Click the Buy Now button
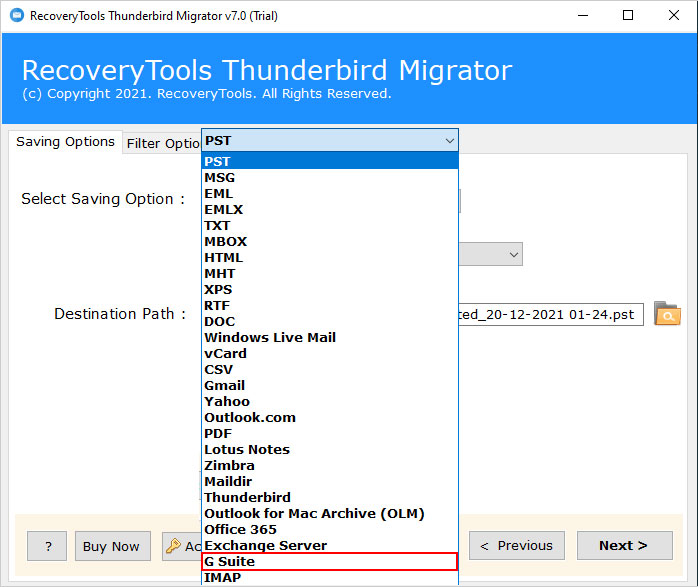698x587 pixels. (113, 546)
